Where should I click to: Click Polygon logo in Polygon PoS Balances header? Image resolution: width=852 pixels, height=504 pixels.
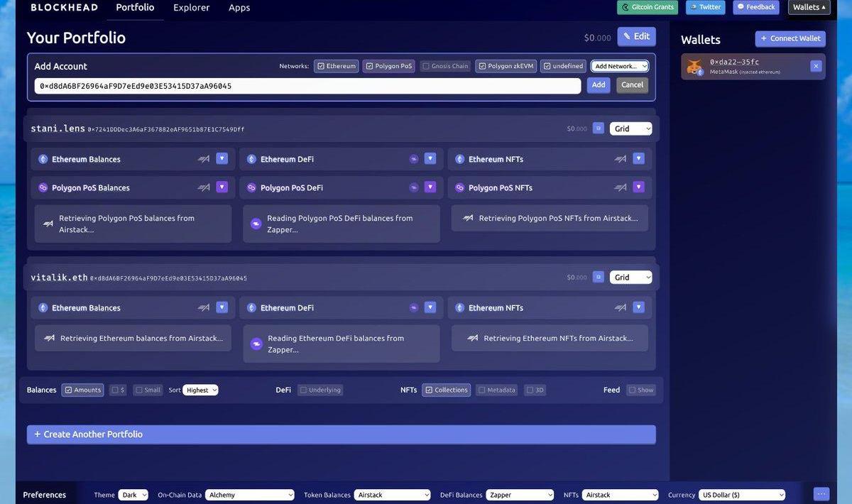43,188
